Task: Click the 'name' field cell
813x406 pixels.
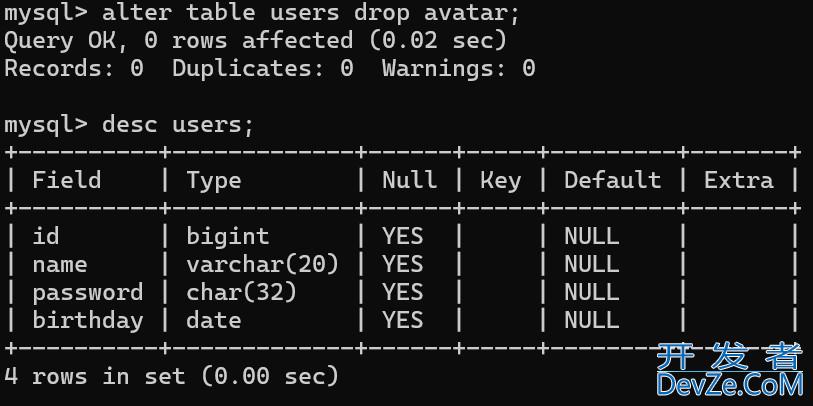Action: coord(60,264)
